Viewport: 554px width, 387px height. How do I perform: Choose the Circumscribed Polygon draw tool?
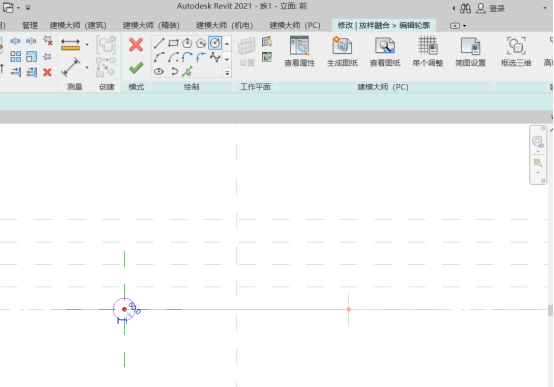[201, 43]
